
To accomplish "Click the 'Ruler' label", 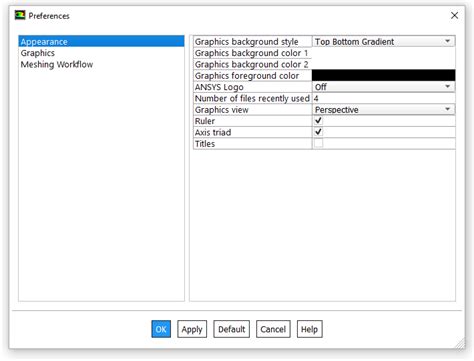I will click(x=205, y=121).
